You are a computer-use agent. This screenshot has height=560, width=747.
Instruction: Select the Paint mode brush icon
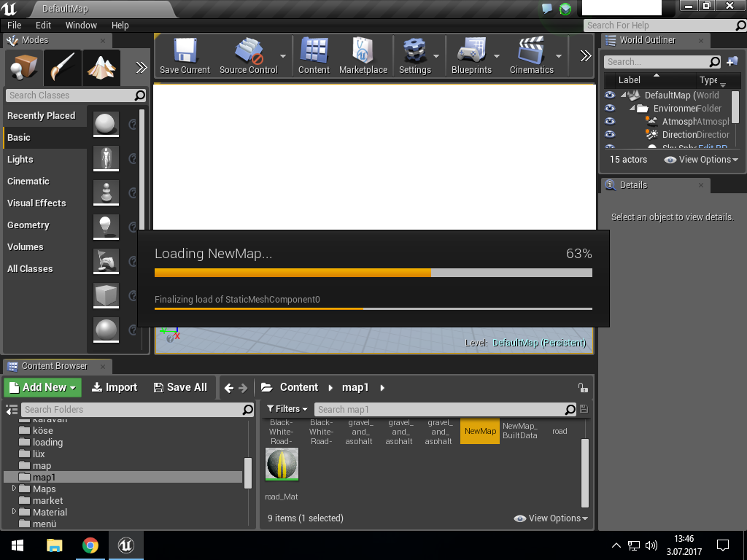pos(63,67)
